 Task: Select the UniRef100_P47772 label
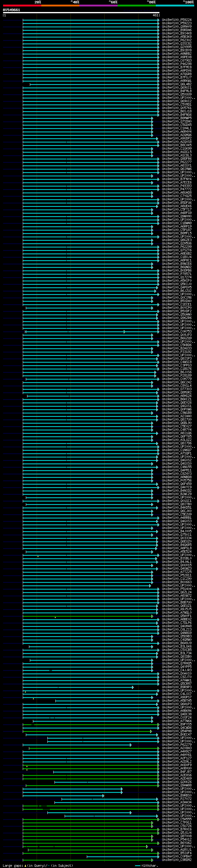[x=177, y=189]
